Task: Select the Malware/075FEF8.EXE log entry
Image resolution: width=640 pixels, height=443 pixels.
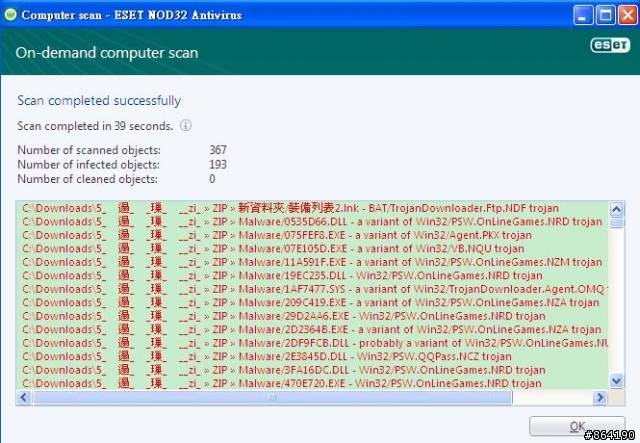Action: click(313, 235)
